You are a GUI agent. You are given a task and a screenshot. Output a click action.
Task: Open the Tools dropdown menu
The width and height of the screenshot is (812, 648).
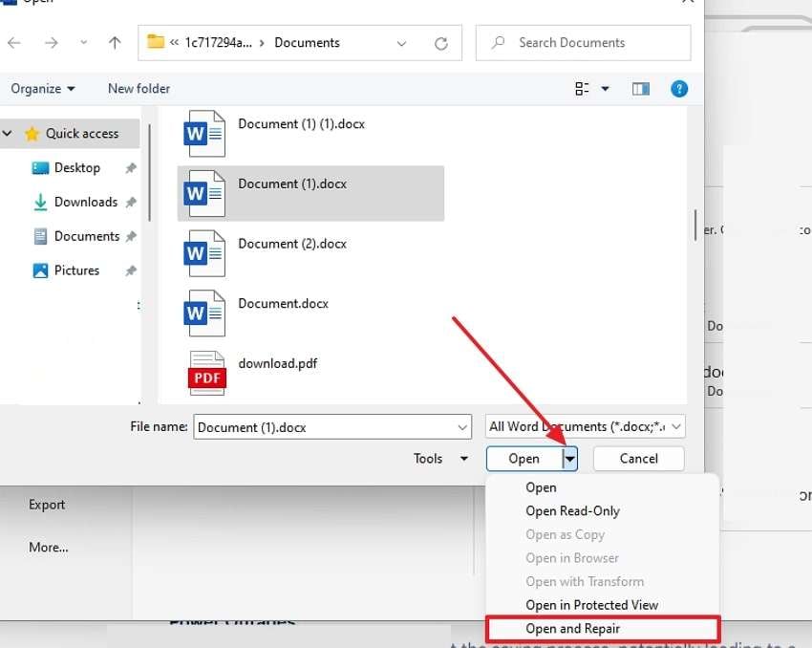(440, 459)
